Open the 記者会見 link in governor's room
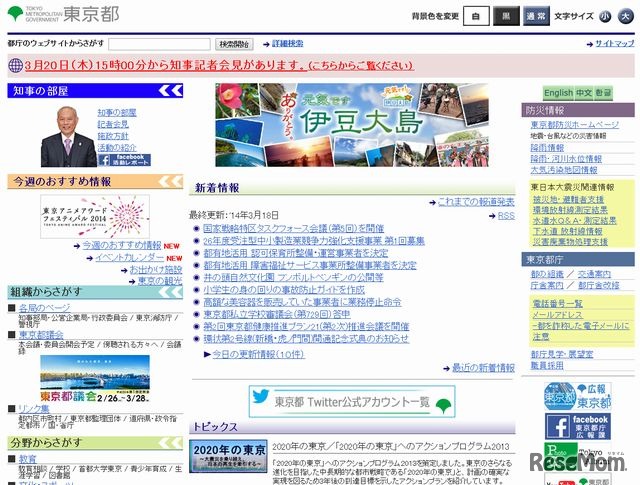640x485 pixels. (113, 124)
